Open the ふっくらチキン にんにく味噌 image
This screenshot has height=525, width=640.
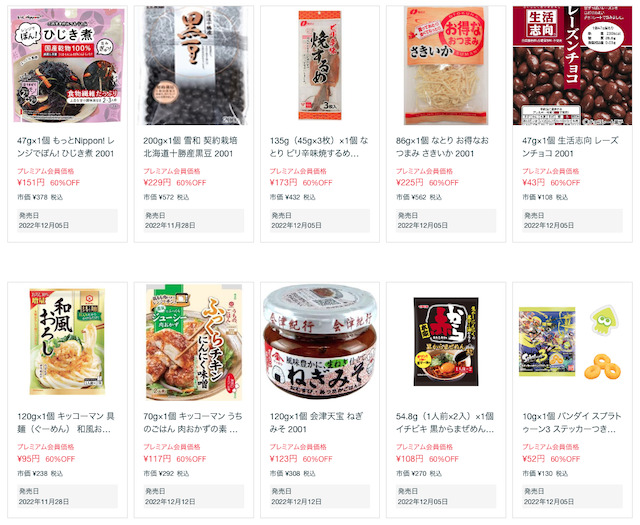click(x=194, y=342)
